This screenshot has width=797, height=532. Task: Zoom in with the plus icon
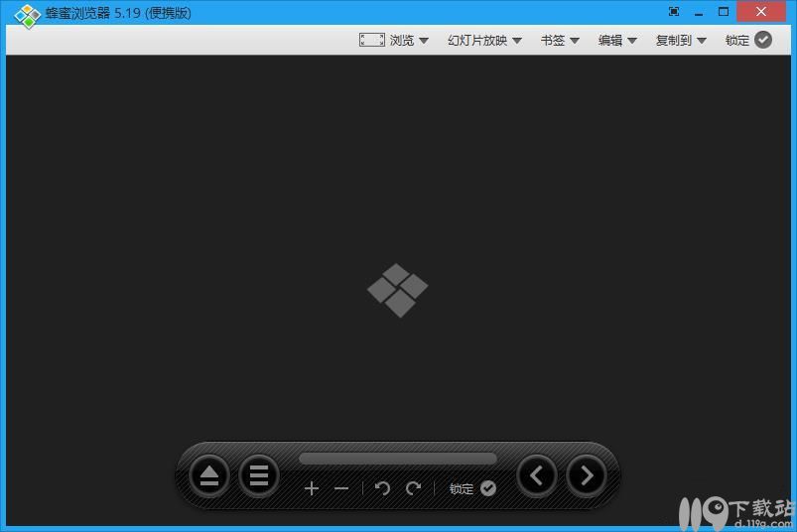pos(312,488)
